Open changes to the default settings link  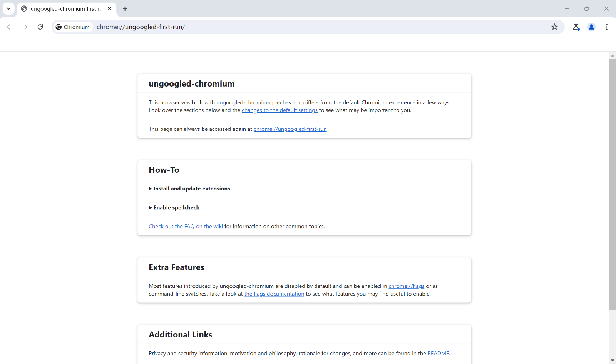tap(280, 110)
